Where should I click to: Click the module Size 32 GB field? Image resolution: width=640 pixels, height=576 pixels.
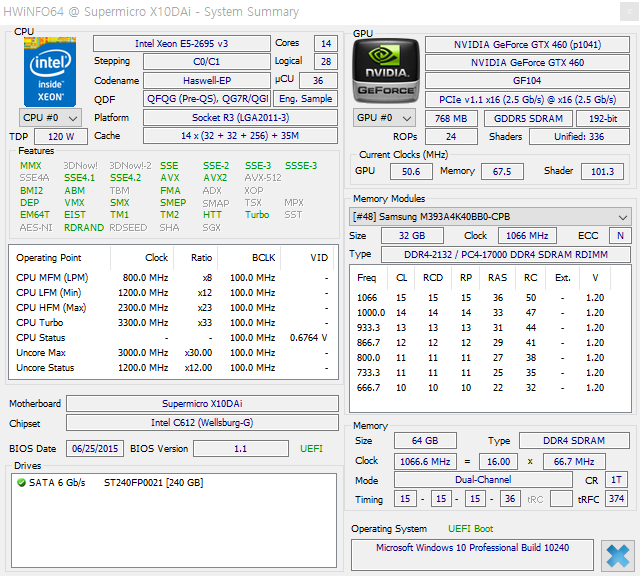click(412, 236)
